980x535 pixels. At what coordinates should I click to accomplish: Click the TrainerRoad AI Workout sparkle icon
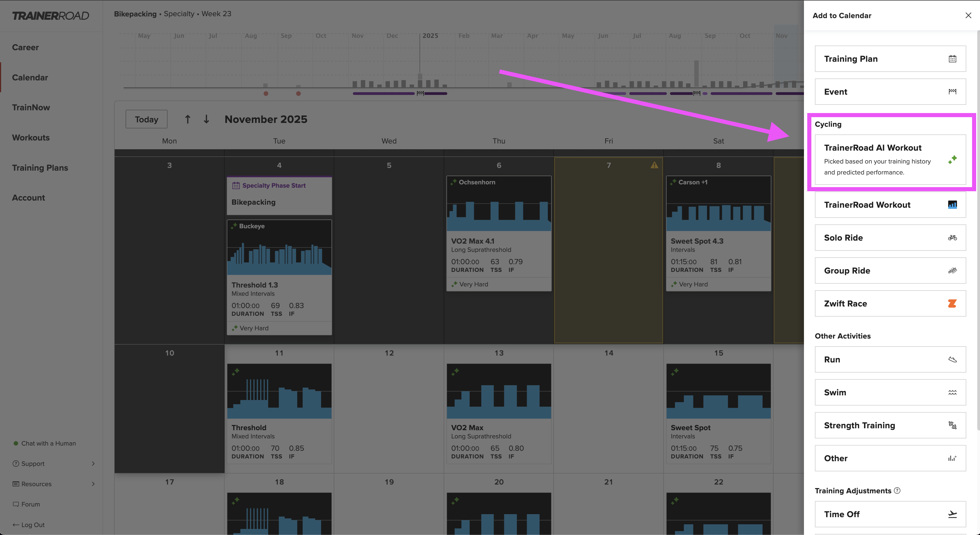pyautogui.click(x=952, y=160)
